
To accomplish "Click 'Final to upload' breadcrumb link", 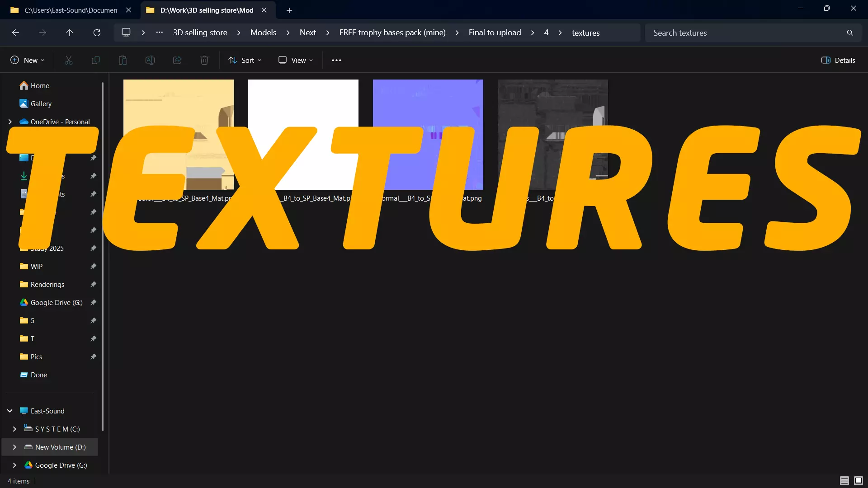I will (x=495, y=33).
